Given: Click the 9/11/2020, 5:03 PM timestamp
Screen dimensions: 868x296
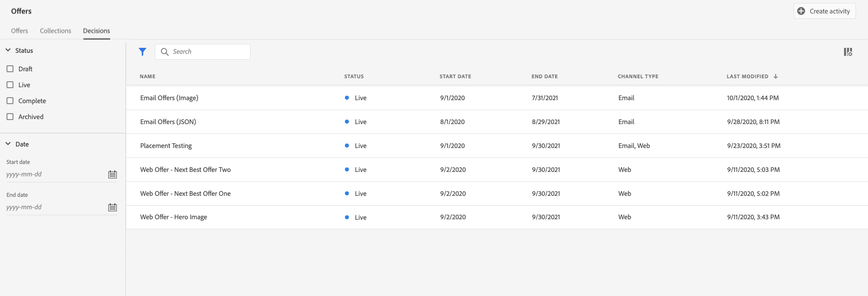Looking at the screenshot, I should 753,169.
